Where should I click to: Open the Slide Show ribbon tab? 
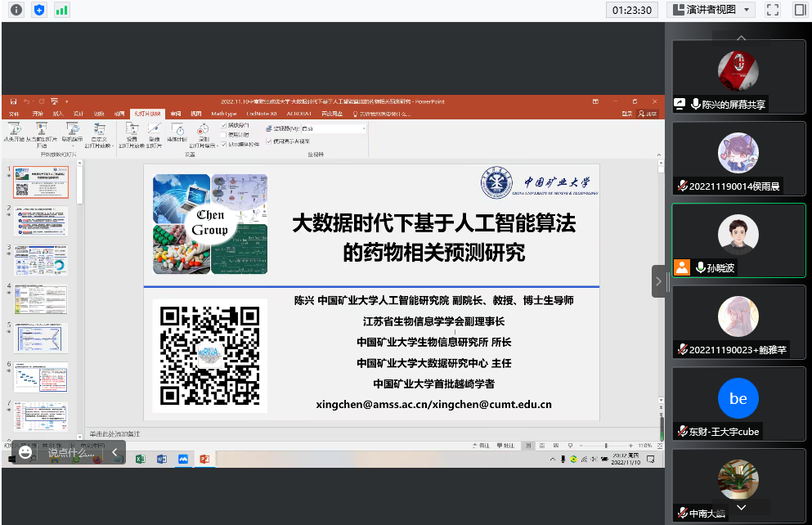point(149,114)
